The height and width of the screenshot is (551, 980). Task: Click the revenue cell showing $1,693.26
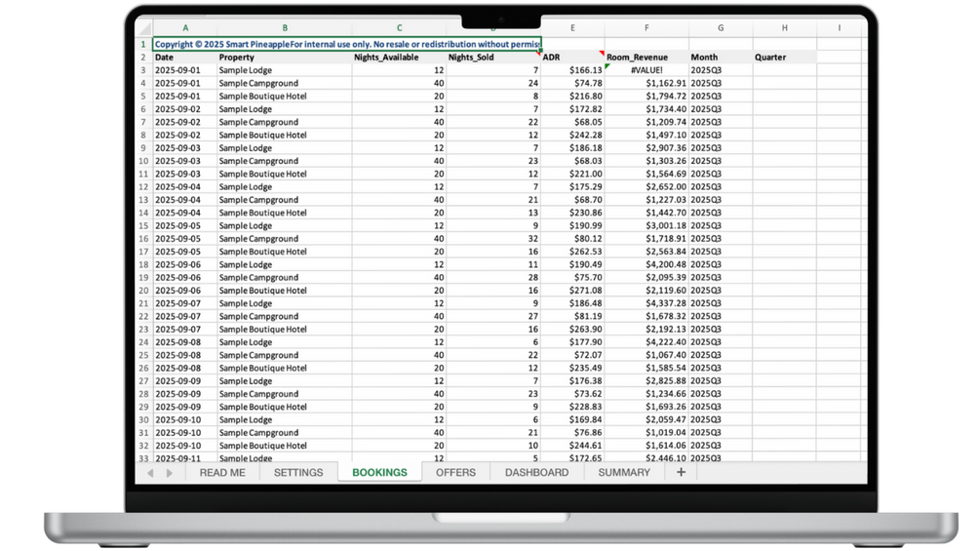coord(647,407)
